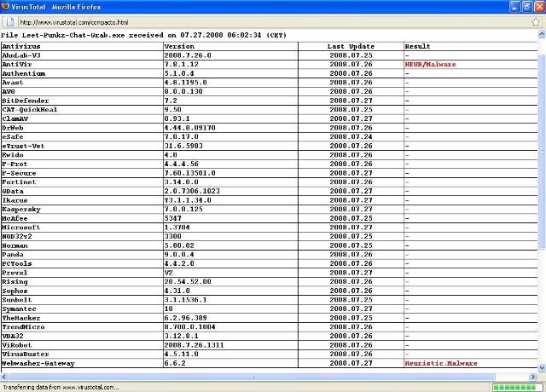Click the ClamAV antivirus name
The width and height of the screenshot is (546, 392).
tap(15, 118)
